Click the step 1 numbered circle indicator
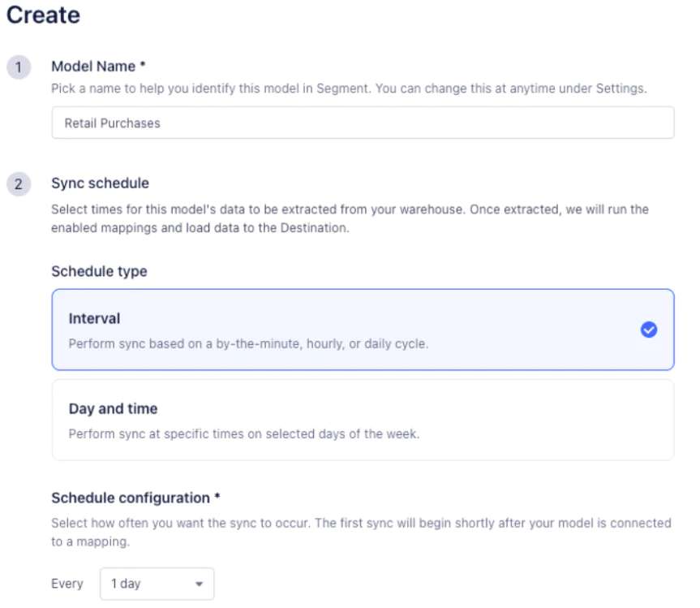The height and width of the screenshot is (608, 700). click(x=18, y=67)
